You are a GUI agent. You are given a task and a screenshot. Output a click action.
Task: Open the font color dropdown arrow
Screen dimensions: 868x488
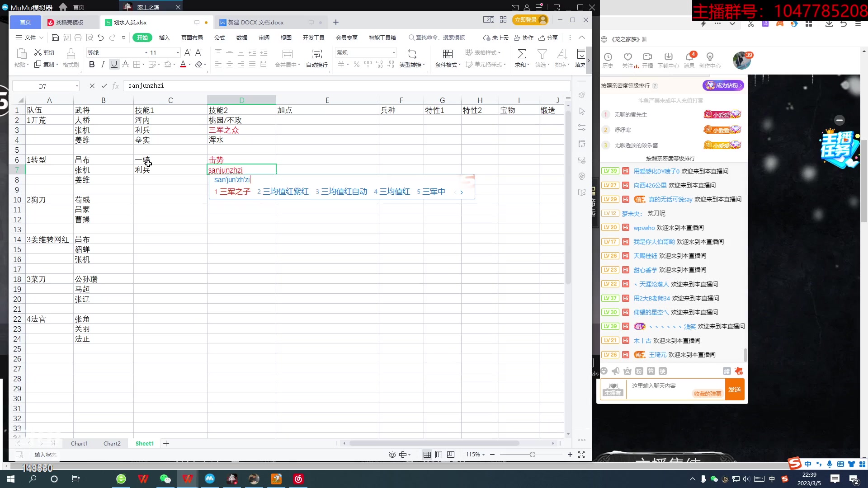[x=189, y=65]
